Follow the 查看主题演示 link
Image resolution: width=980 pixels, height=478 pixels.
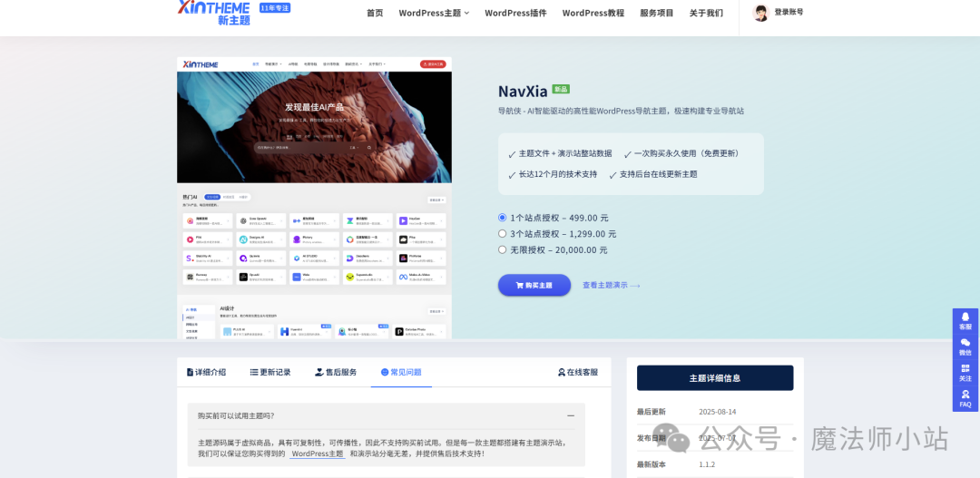pyautogui.click(x=612, y=286)
